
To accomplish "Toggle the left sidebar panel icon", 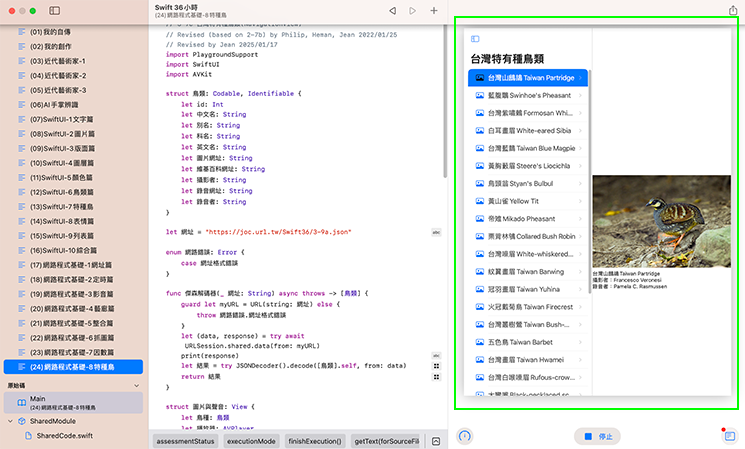I will click(x=52, y=10).
